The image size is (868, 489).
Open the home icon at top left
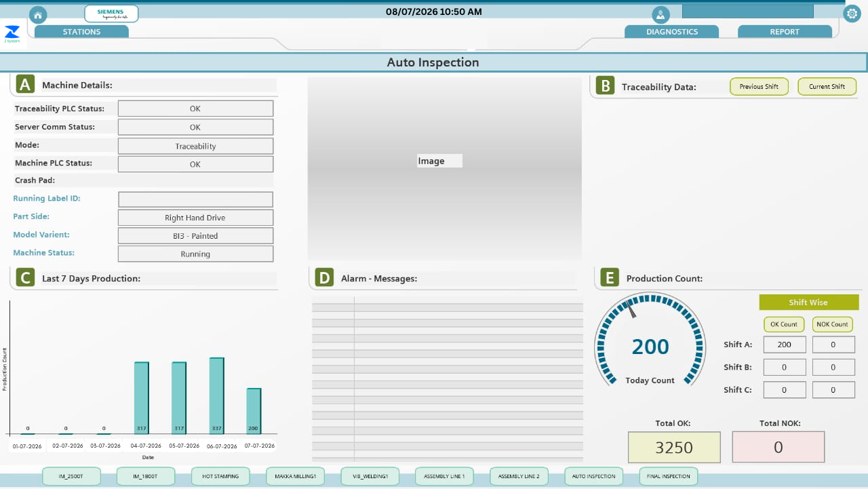click(x=39, y=14)
